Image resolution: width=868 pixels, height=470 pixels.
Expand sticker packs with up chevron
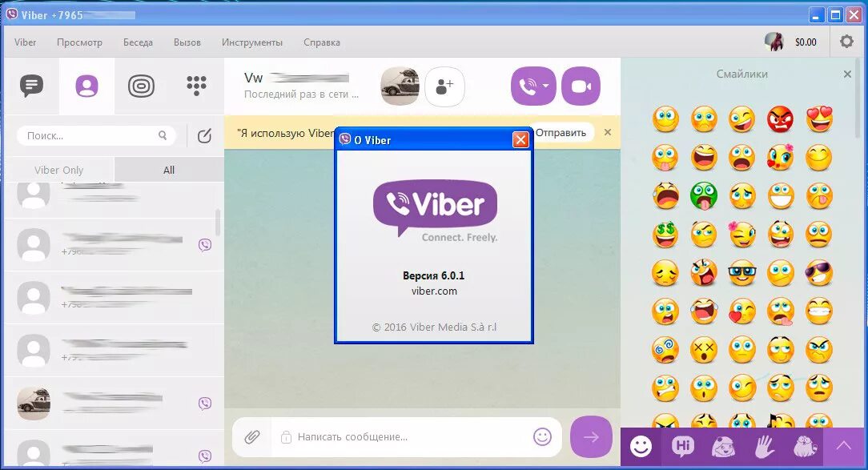[844, 447]
